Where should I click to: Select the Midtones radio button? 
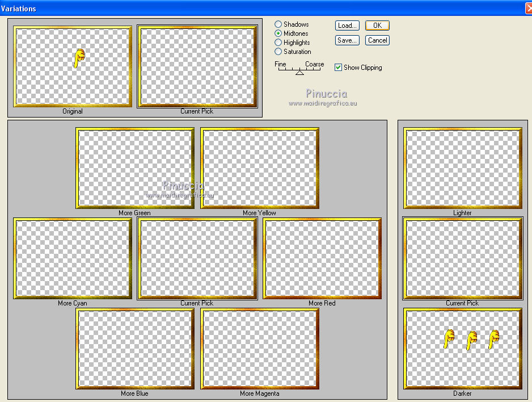pos(278,33)
